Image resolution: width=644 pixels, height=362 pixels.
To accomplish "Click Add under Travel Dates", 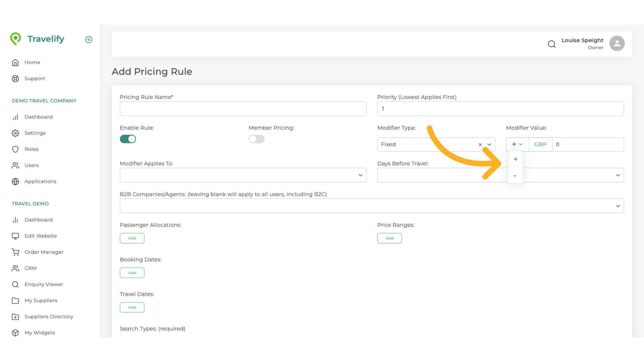I will [x=132, y=307].
